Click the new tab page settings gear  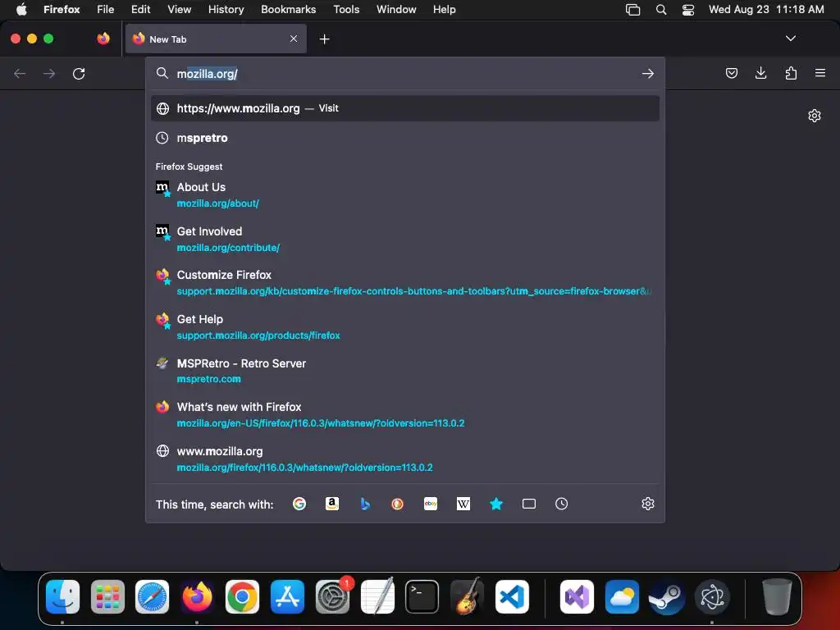pos(815,116)
